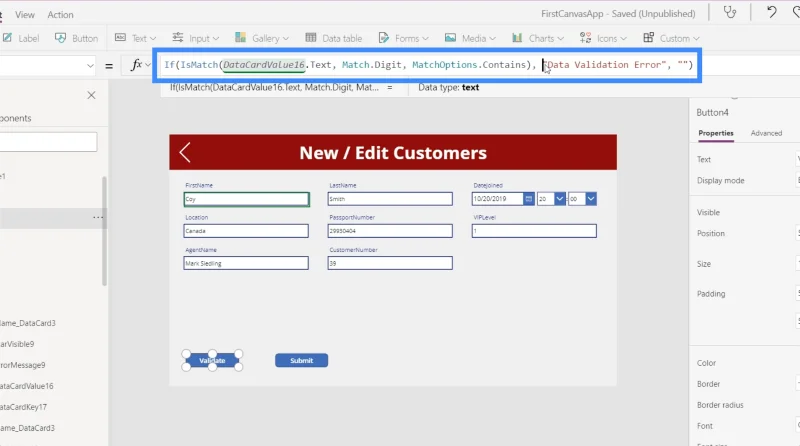Switch to the Advanced tab

coord(766,133)
